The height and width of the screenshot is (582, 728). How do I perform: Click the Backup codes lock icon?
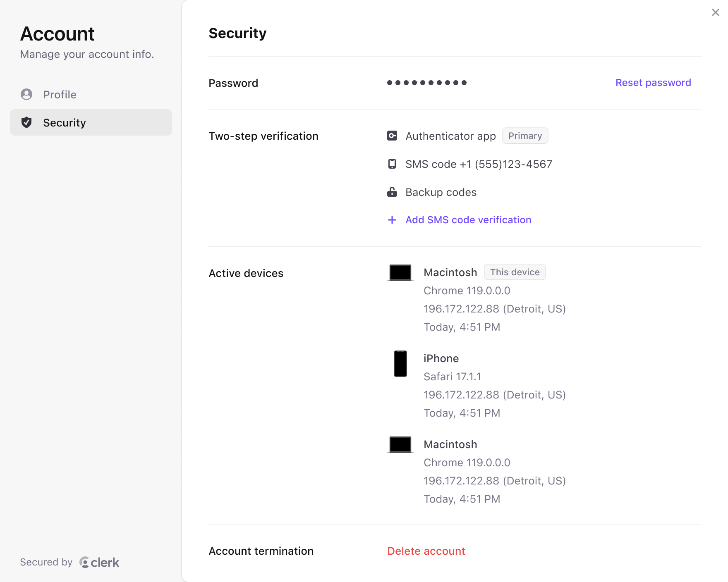[x=392, y=192]
